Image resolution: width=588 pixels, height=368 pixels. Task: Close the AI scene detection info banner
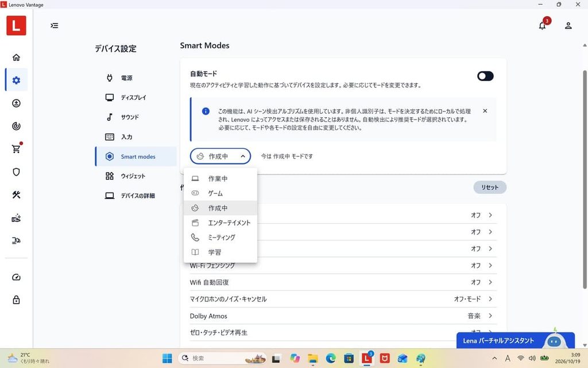[x=485, y=111]
